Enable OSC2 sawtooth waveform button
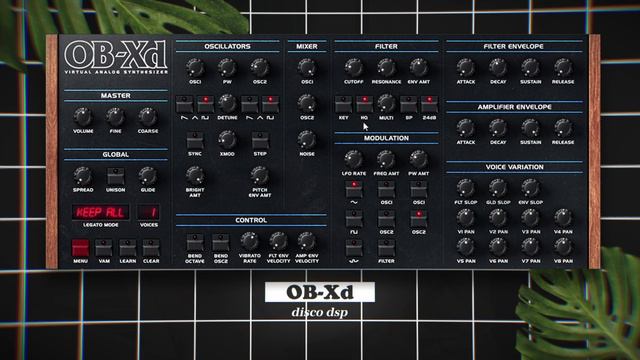 [249, 104]
